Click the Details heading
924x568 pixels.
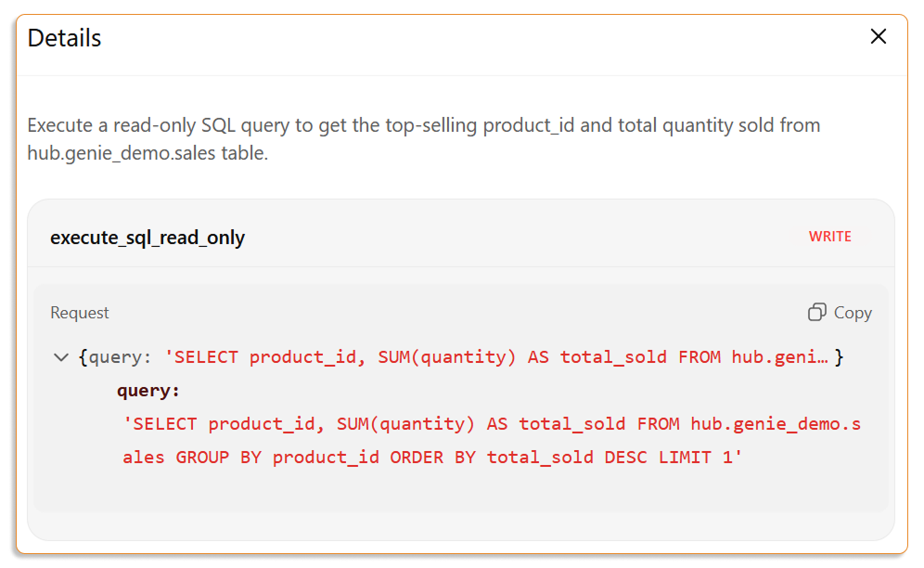point(64,38)
